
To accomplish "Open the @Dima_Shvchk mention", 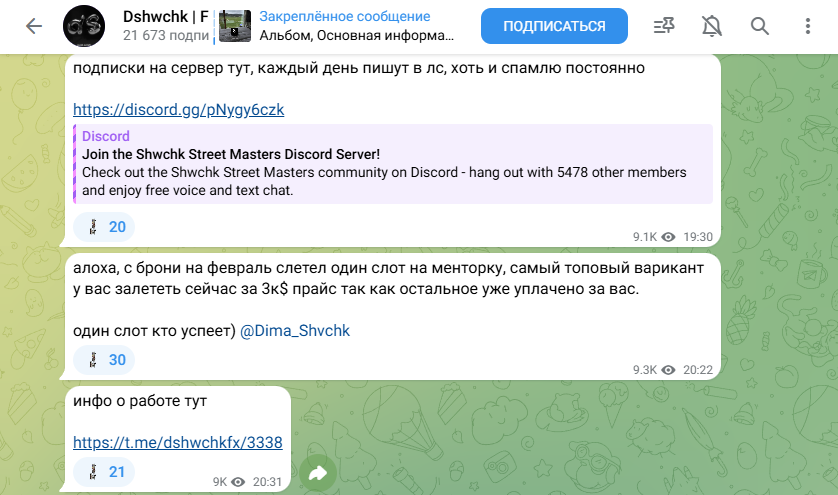I will coord(294,330).
